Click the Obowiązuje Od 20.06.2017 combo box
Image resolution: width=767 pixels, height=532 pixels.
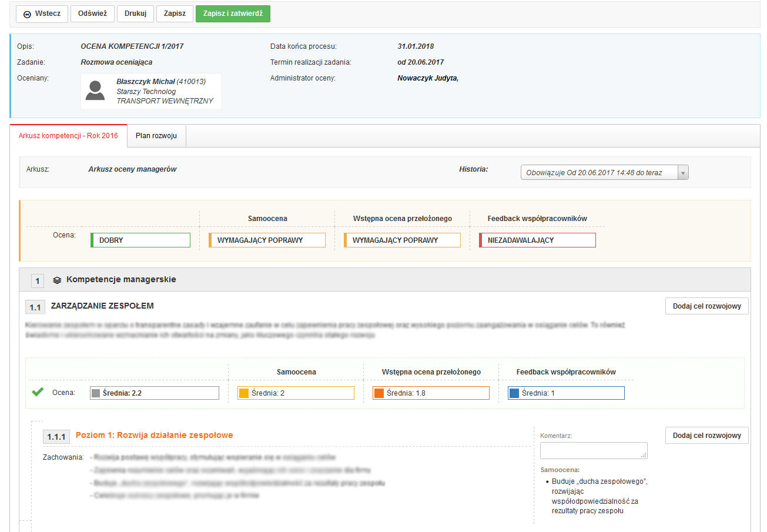pos(599,172)
